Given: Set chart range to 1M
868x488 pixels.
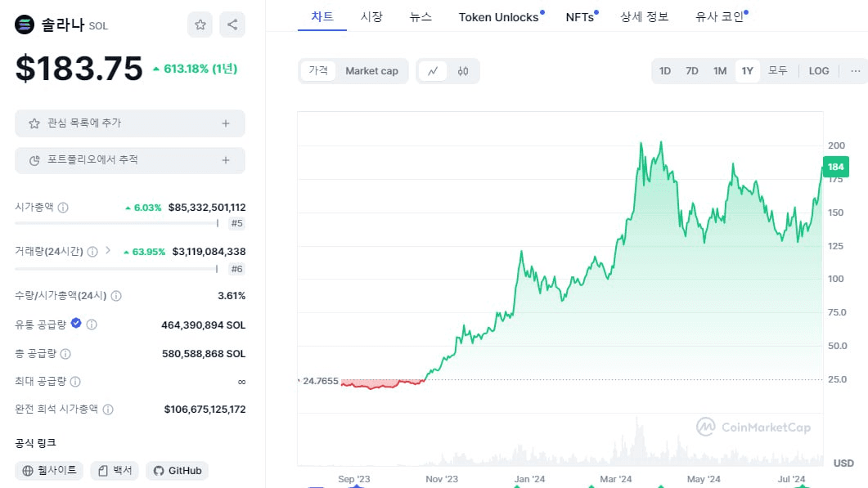Looking at the screenshot, I should click(720, 71).
